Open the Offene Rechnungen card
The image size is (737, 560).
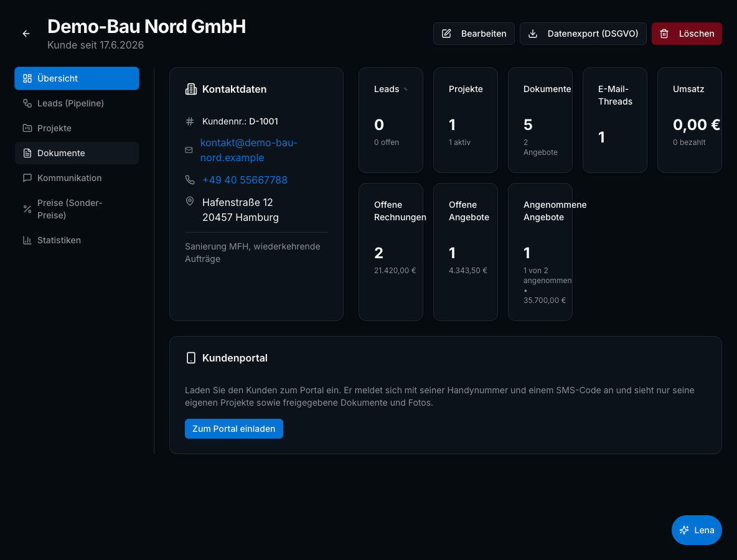[x=390, y=252]
